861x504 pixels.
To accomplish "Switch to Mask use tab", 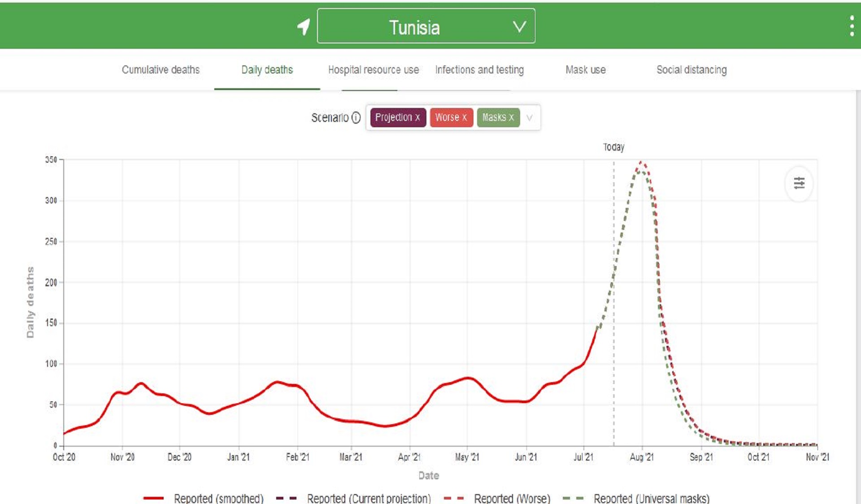I will pos(586,70).
